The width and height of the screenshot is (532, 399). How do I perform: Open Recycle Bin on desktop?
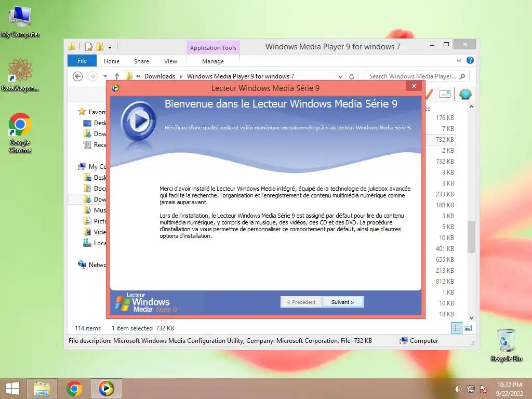point(507,345)
